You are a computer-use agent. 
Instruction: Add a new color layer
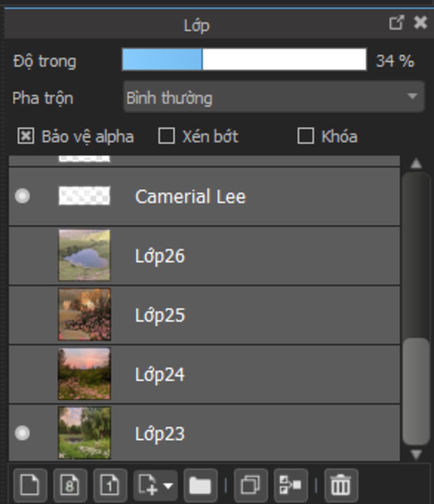[30, 485]
